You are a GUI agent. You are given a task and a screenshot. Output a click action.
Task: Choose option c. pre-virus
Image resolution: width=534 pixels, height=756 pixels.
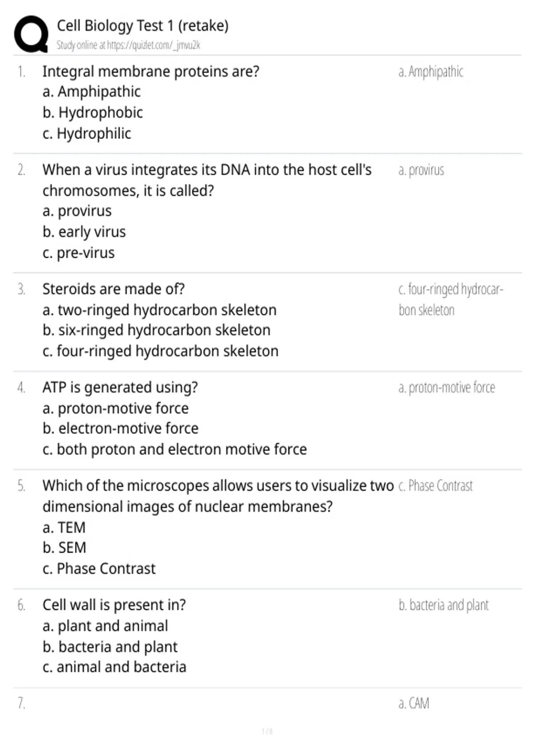tap(78, 253)
